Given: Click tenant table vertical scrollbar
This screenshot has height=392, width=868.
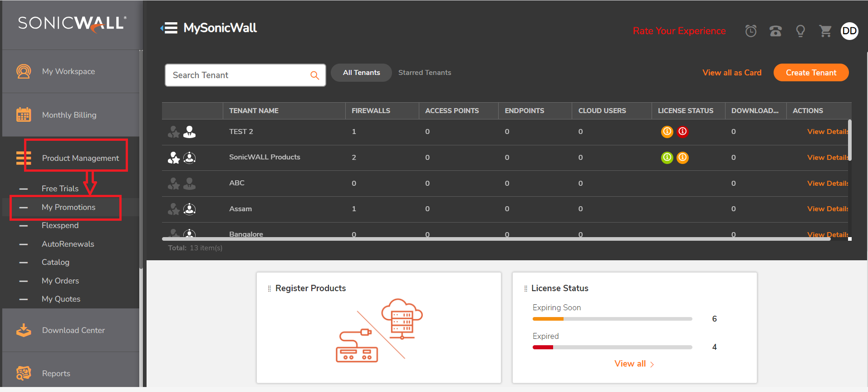Looking at the screenshot, I should pos(850,140).
